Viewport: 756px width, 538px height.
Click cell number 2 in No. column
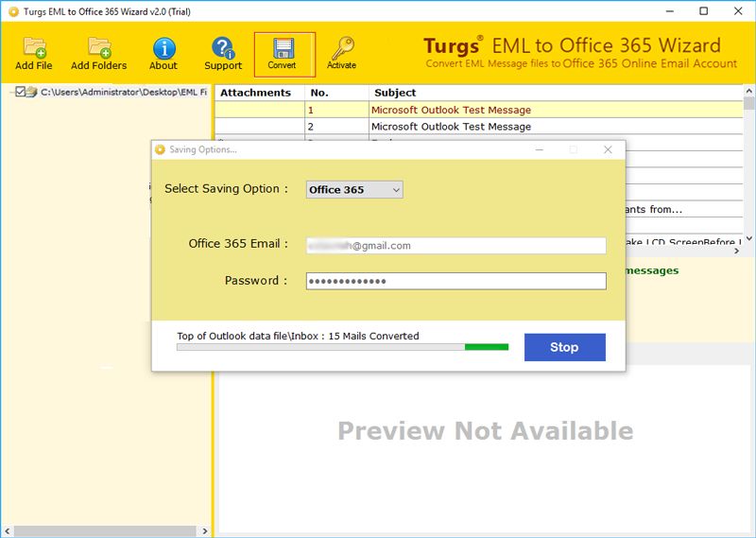pyautogui.click(x=336, y=127)
